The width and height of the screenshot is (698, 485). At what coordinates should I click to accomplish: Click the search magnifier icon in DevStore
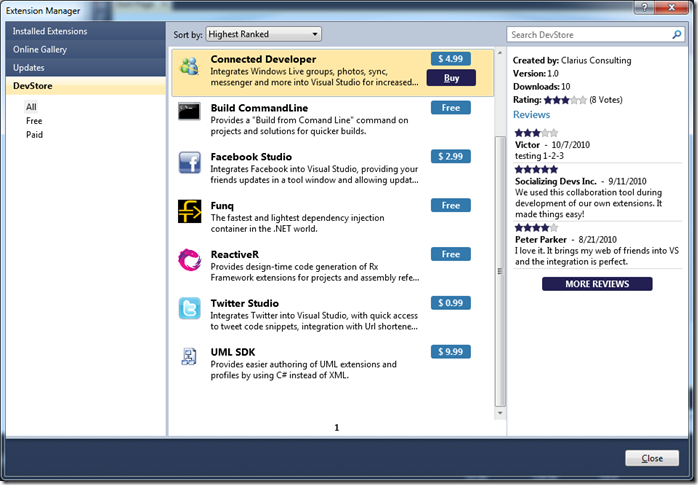(677, 34)
